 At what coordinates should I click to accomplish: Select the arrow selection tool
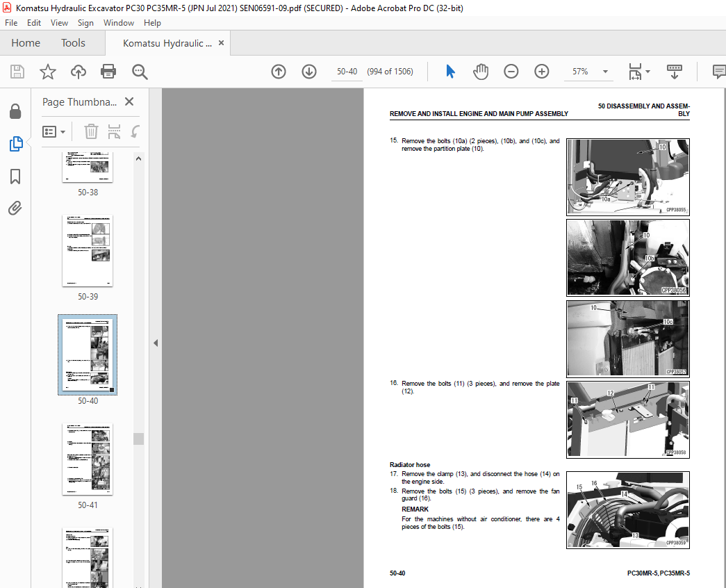pos(450,72)
